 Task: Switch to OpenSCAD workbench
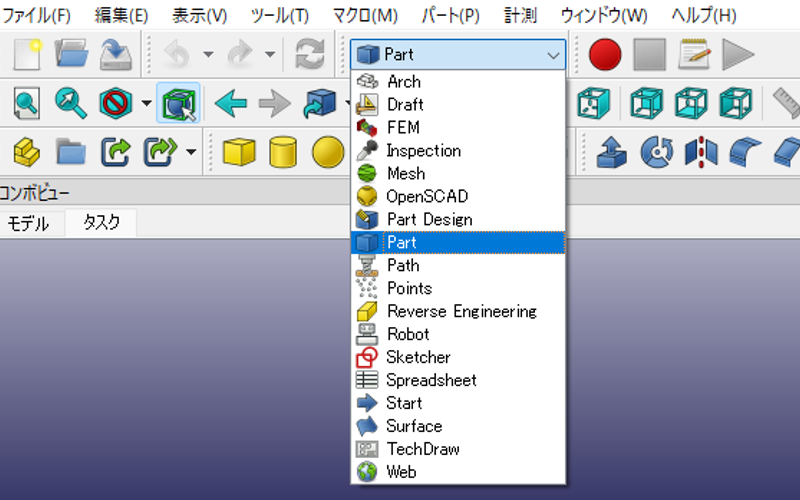coord(458,196)
